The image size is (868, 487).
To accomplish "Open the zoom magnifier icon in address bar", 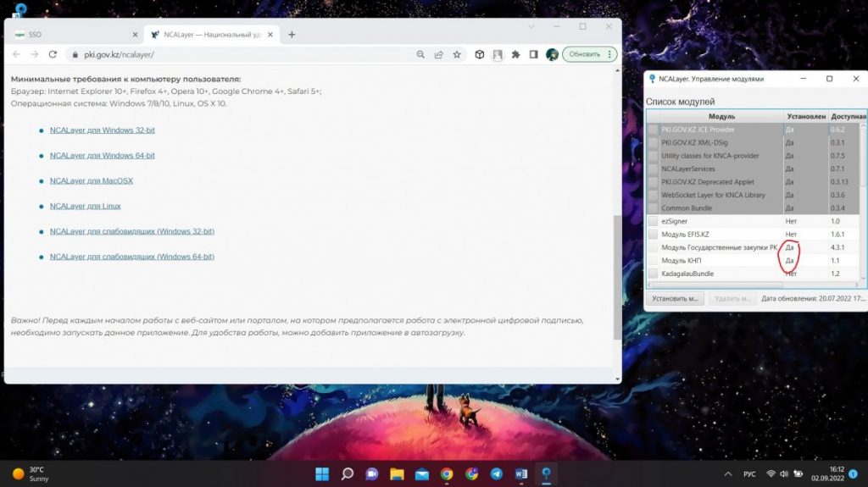I will tap(420, 54).
